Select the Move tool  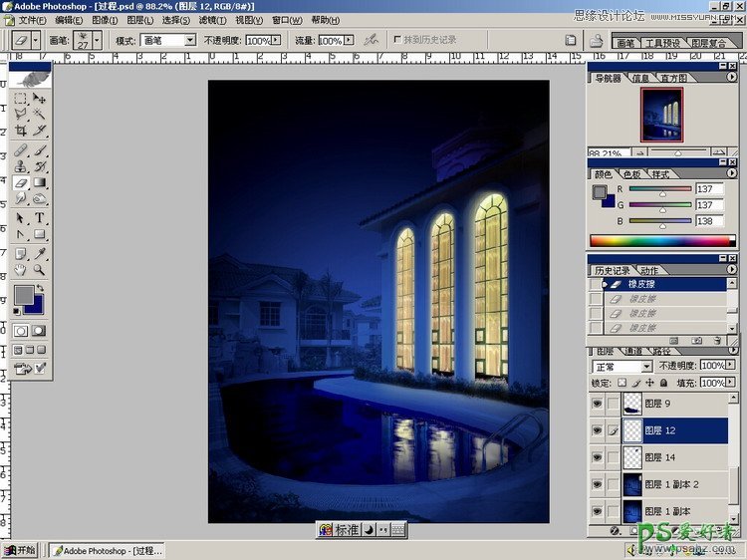pos(40,98)
